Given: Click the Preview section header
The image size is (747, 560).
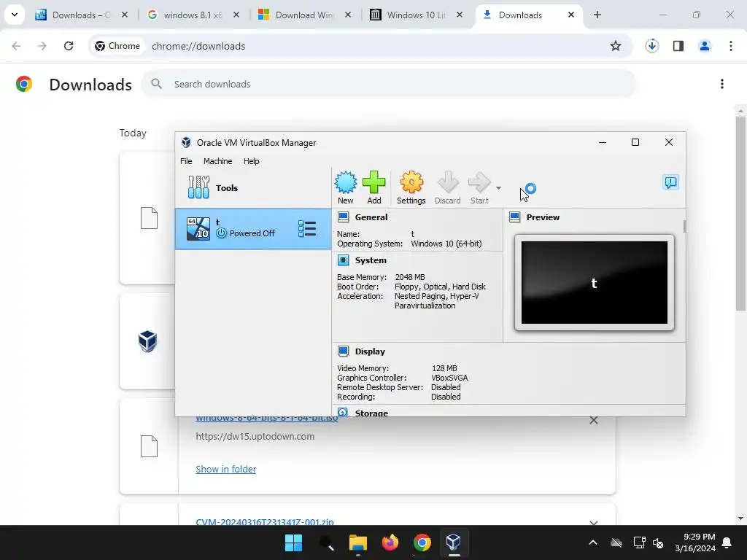Looking at the screenshot, I should (x=543, y=217).
